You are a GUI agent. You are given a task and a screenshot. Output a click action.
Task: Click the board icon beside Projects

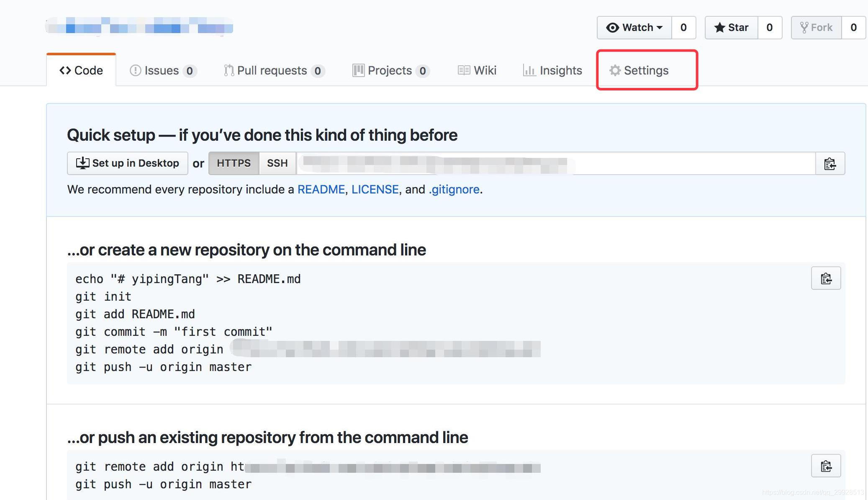pos(358,70)
